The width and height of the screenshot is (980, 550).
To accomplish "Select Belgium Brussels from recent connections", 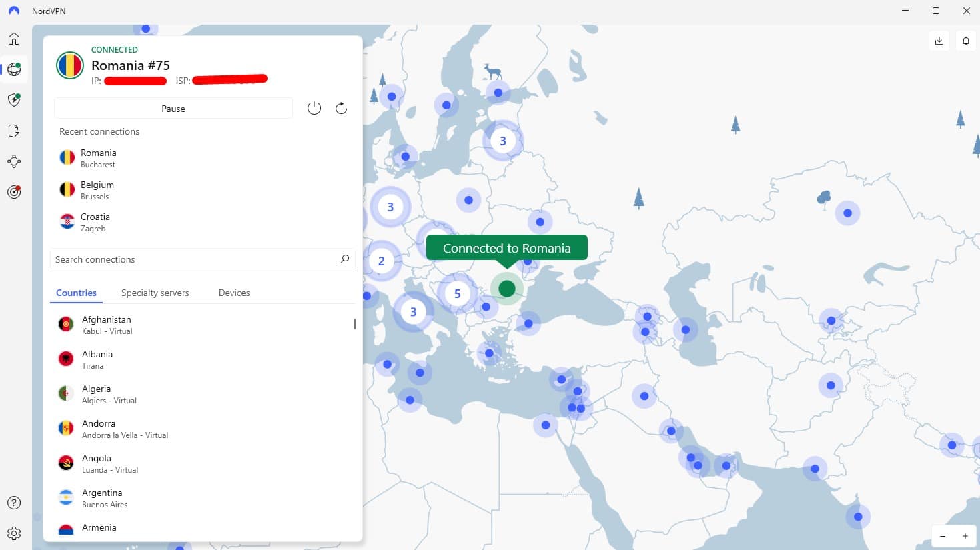I will [97, 190].
